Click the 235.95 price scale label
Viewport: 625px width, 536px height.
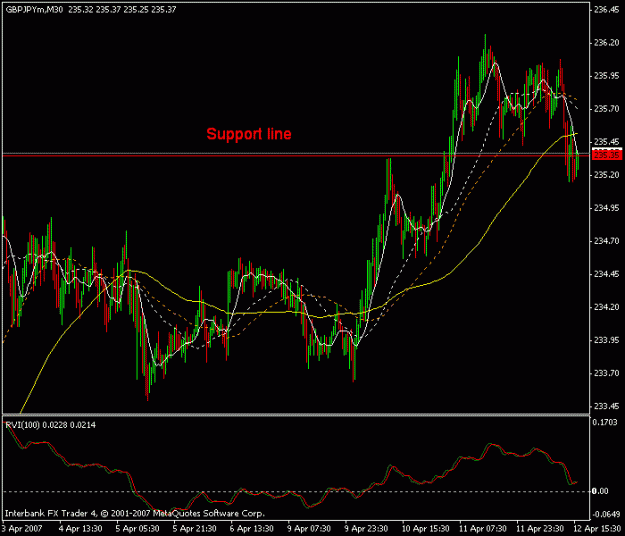[607, 76]
